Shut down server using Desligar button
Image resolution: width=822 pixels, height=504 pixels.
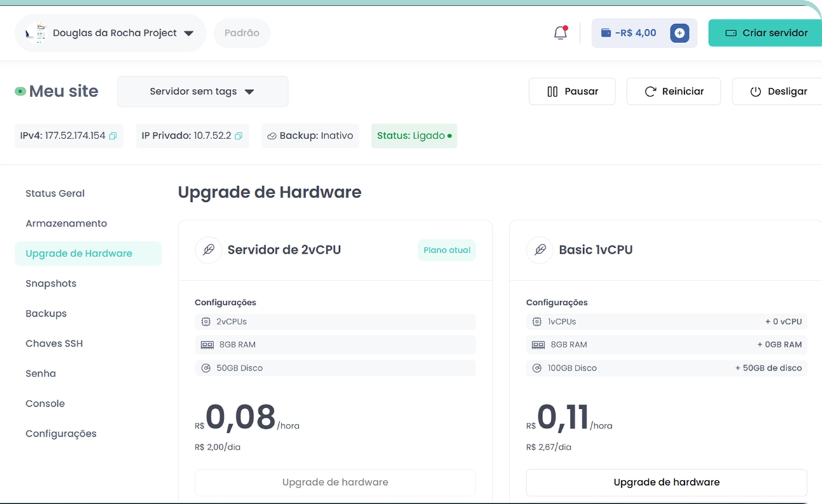click(x=779, y=91)
